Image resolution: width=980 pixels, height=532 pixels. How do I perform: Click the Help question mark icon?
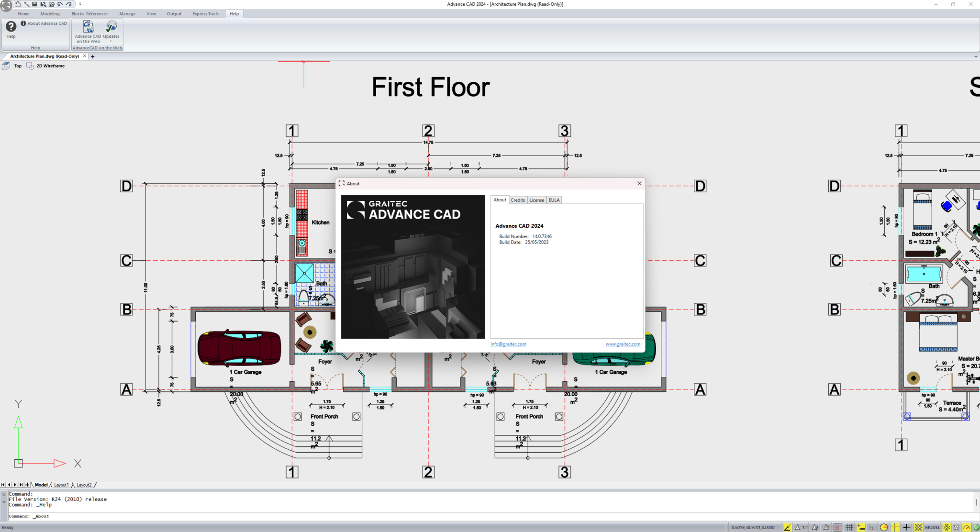pyautogui.click(x=11, y=27)
